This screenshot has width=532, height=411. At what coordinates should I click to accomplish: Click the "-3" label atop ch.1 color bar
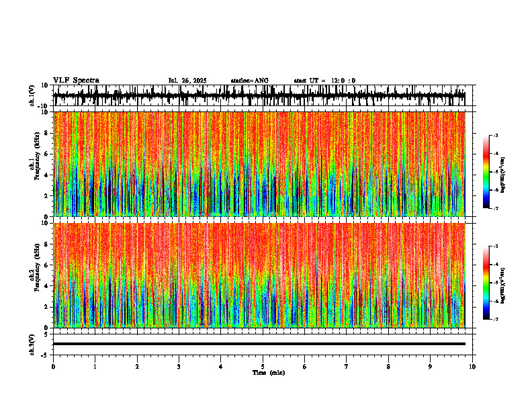(x=495, y=135)
